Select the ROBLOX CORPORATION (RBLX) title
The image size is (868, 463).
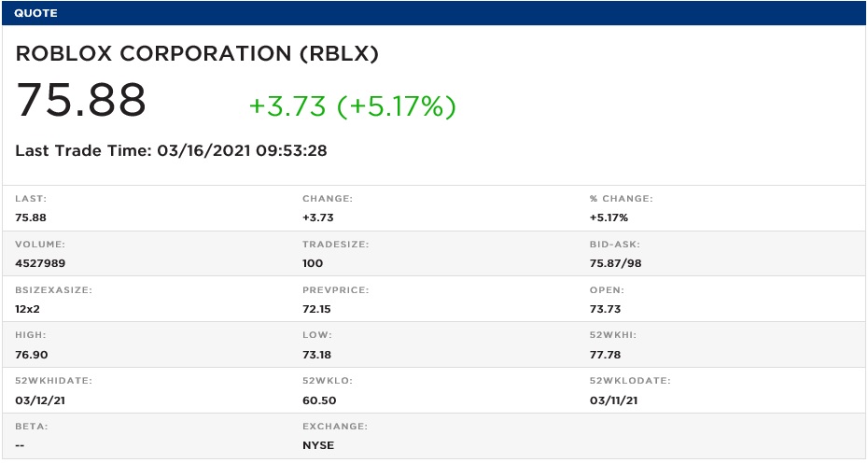[x=197, y=54]
